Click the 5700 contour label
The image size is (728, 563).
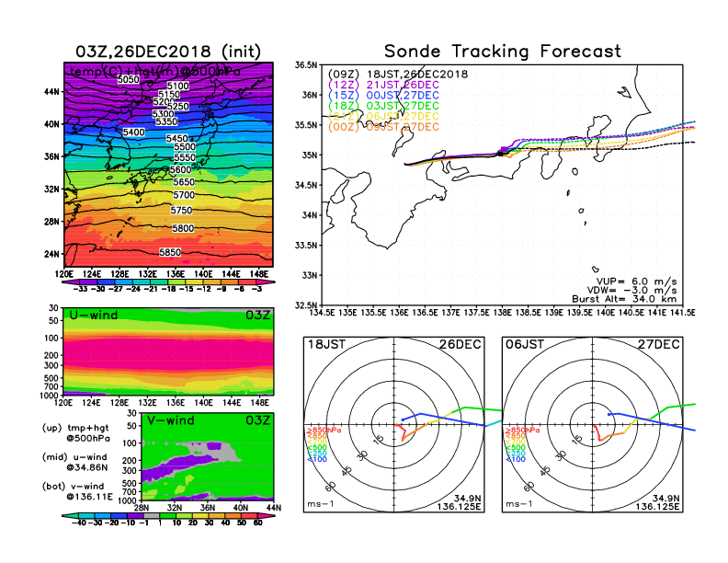click(184, 195)
